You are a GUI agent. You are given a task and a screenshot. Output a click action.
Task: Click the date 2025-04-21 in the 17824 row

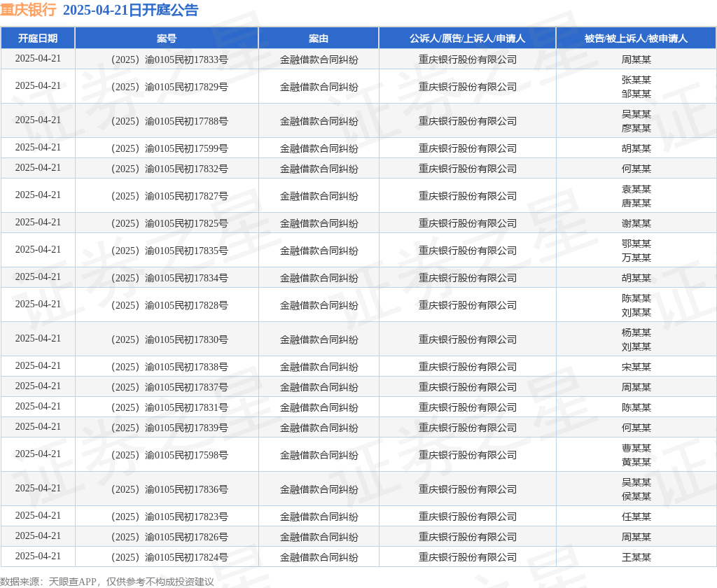(38, 556)
